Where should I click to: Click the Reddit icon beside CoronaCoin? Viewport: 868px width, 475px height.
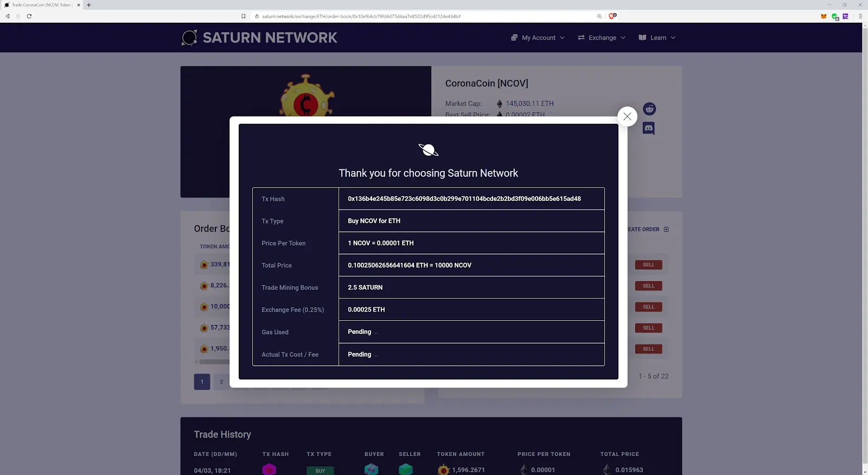tap(649, 109)
